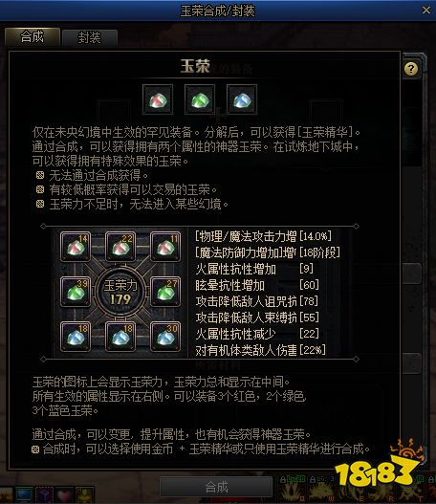436x504 pixels.
Task: Switch to the 封装 tab
Action: tap(90, 38)
